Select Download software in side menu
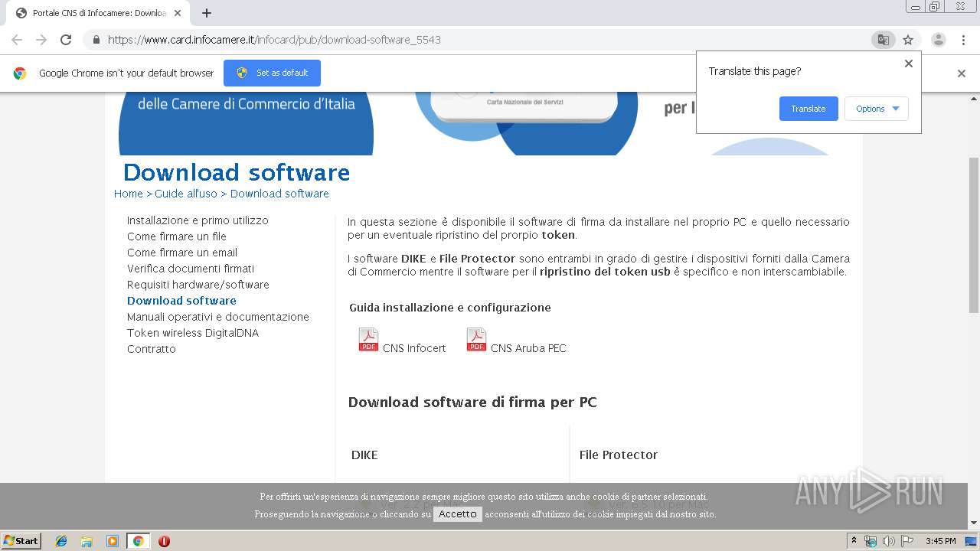 click(x=181, y=301)
